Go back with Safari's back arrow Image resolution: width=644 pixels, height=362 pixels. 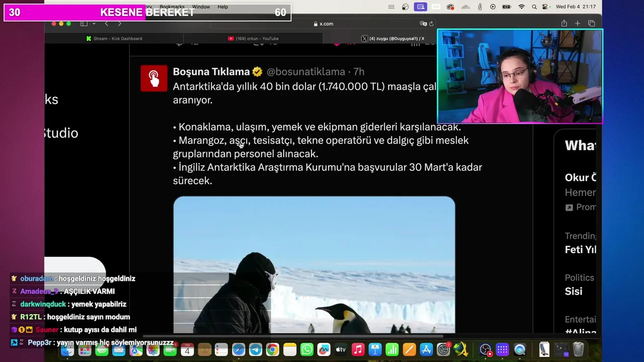106,24
